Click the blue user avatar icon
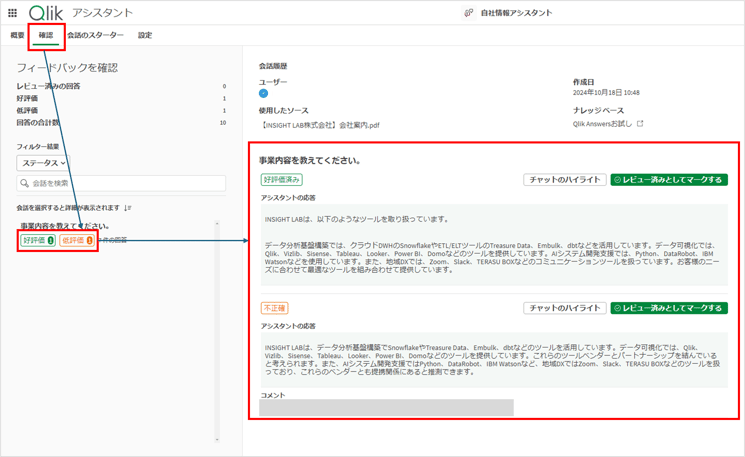 (263, 94)
